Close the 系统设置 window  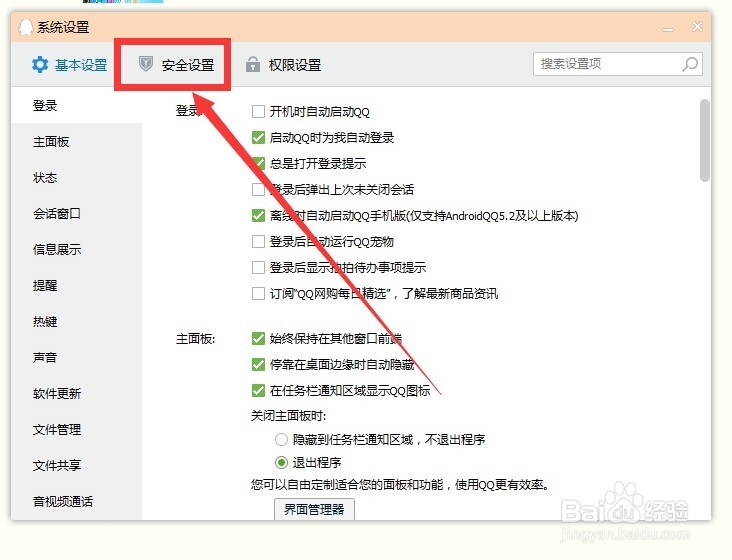[x=697, y=27]
